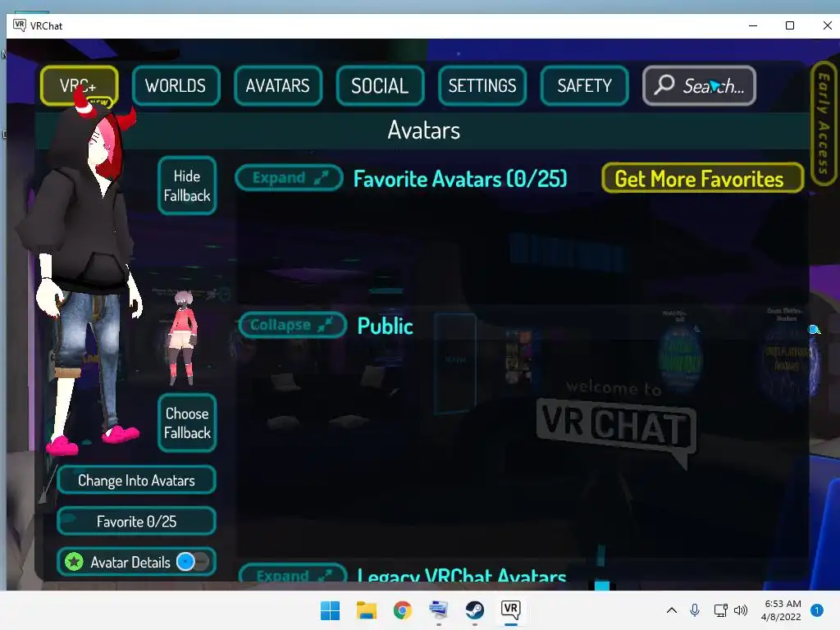The width and height of the screenshot is (840, 630).
Task: Open the network tray icon
Action: [x=720, y=610]
